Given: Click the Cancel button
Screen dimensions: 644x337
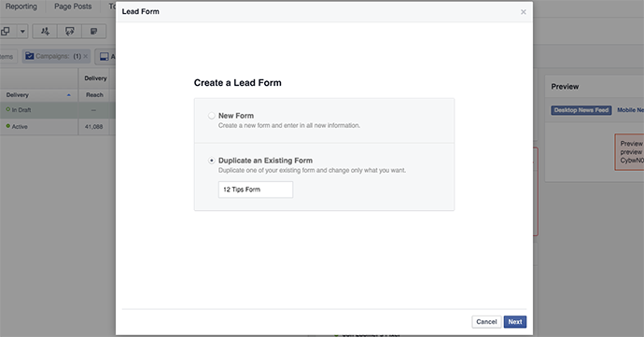Looking at the screenshot, I should point(486,322).
